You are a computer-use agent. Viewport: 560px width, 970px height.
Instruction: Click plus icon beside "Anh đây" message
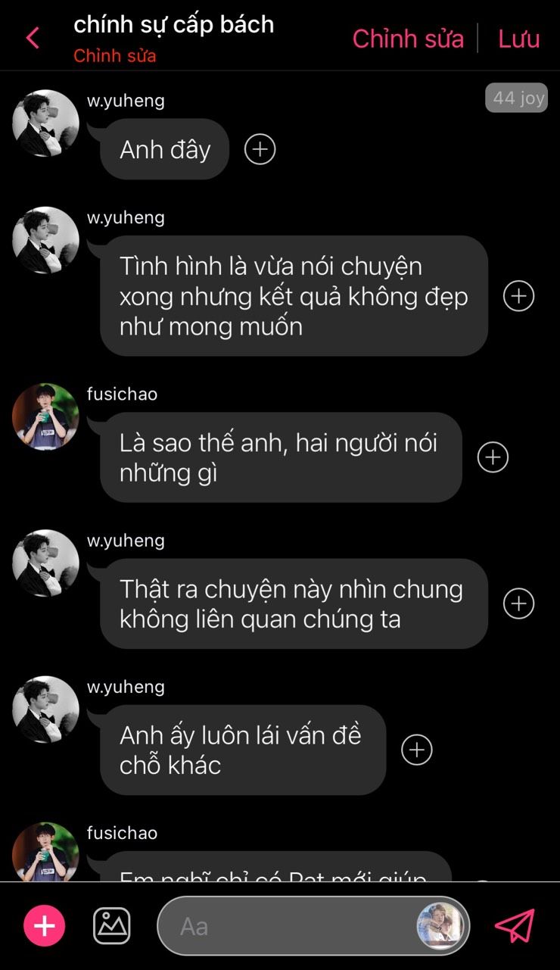coord(260,149)
